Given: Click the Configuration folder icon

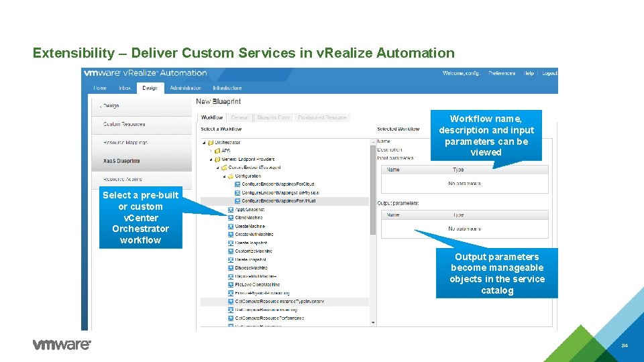Looking at the screenshot, I should tap(231, 176).
